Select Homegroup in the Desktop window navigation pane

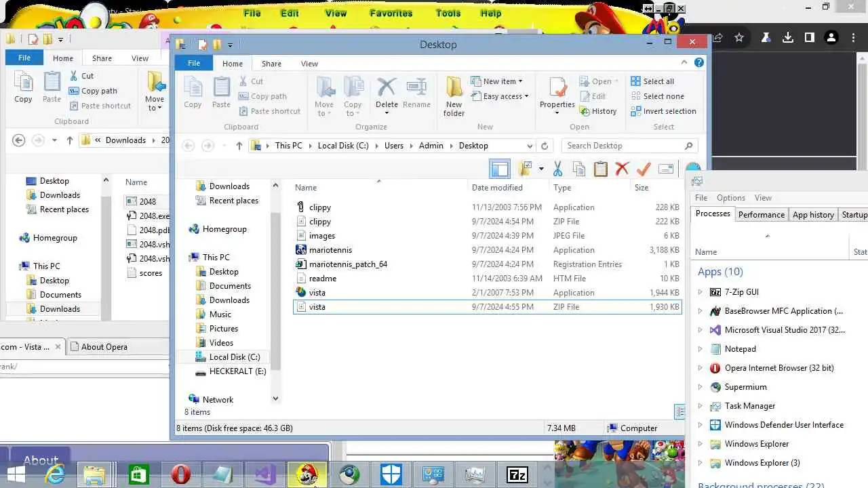[x=218, y=229]
